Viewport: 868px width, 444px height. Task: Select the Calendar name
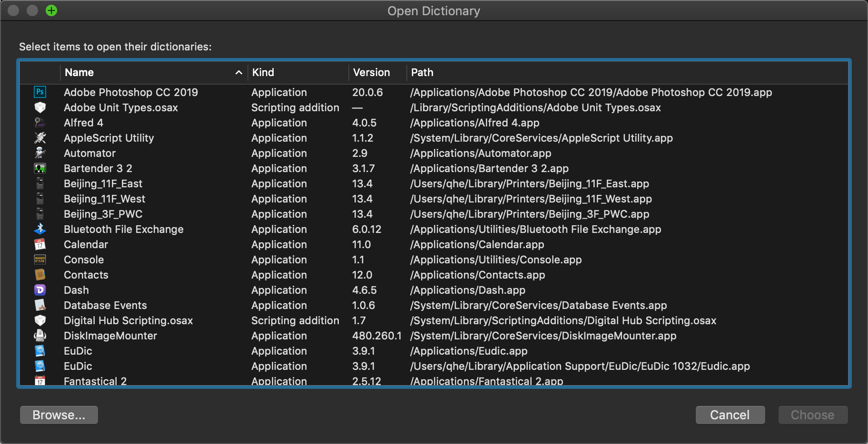(x=86, y=244)
